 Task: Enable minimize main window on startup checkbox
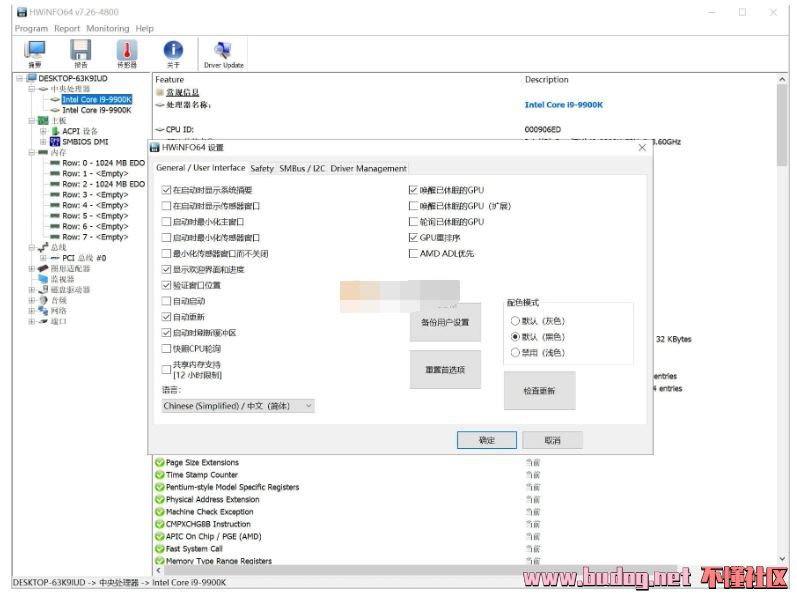click(166, 222)
